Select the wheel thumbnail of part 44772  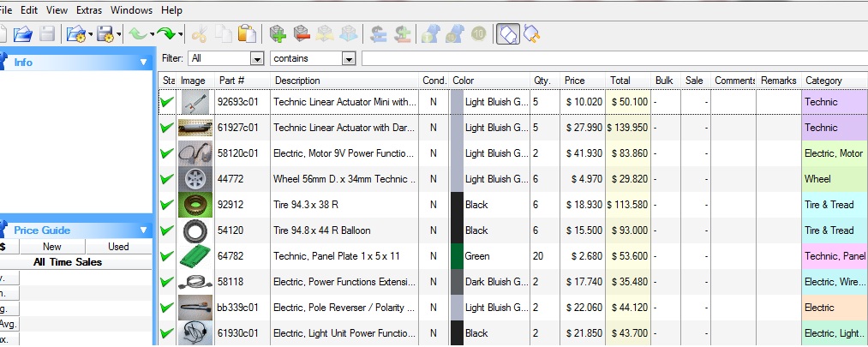(x=195, y=179)
